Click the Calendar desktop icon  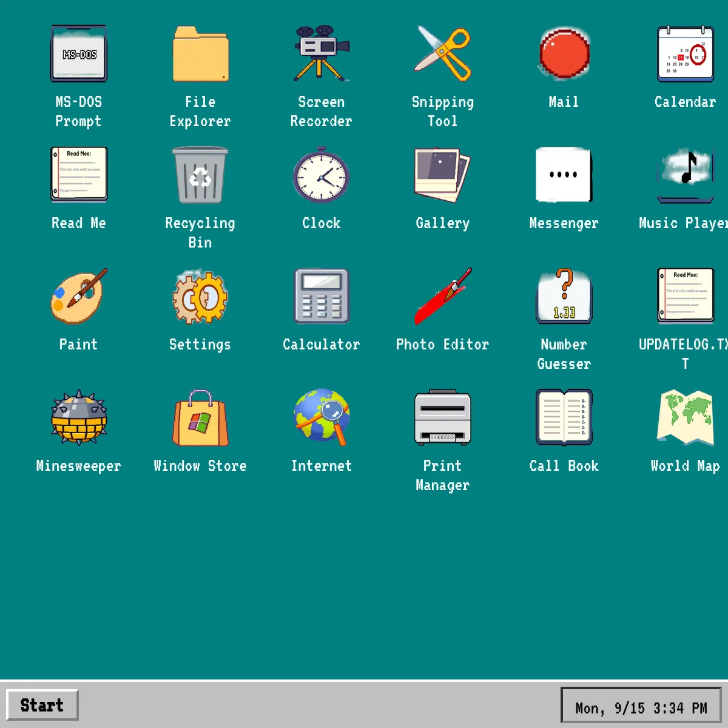pos(686,54)
